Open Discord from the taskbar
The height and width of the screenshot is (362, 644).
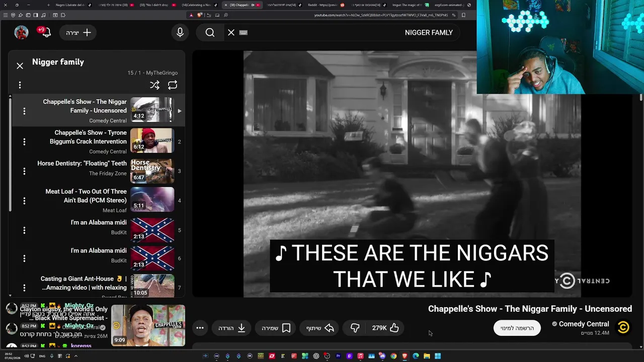point(382,356)
